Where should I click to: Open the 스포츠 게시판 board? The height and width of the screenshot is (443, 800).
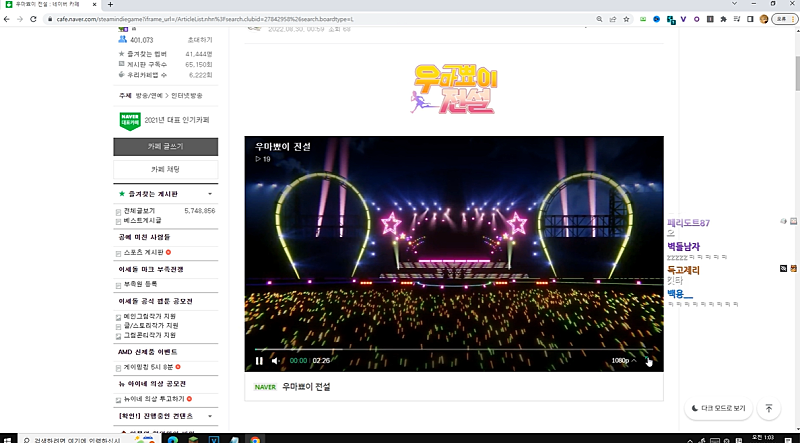[x=143, y=252]
